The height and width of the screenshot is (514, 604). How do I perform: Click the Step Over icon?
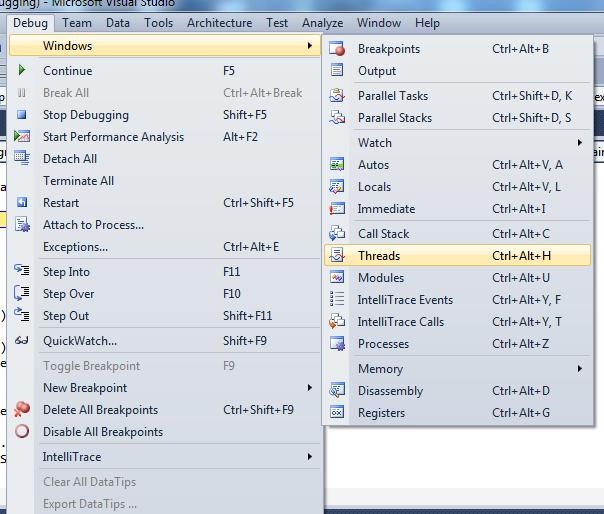click(22, 293)
